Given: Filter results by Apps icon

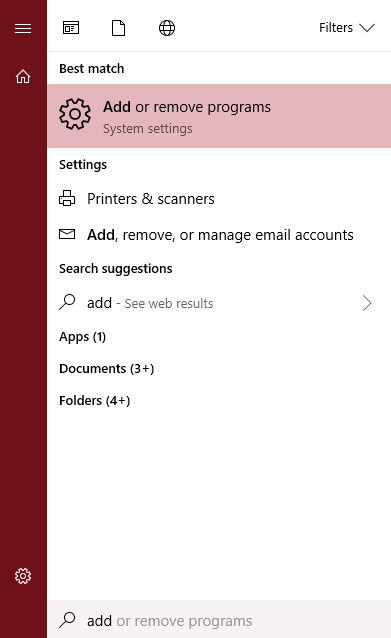Looking at the screenshot, I should [71, 28].
